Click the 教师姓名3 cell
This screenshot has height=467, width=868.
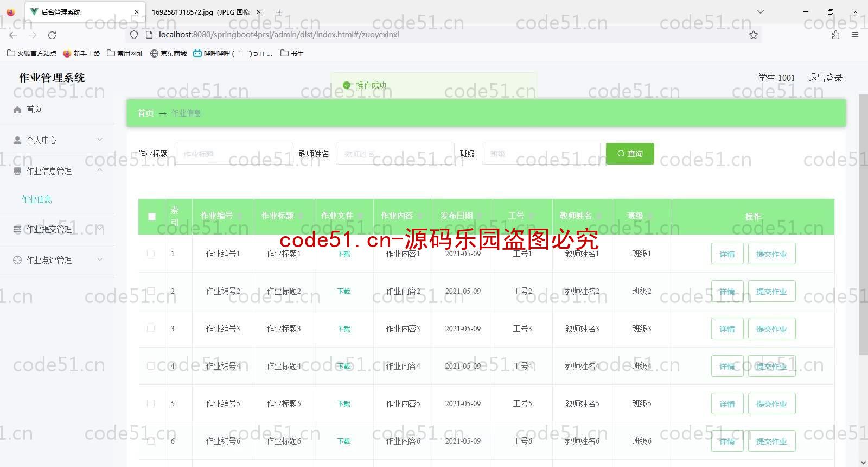[x=582, y=329]
